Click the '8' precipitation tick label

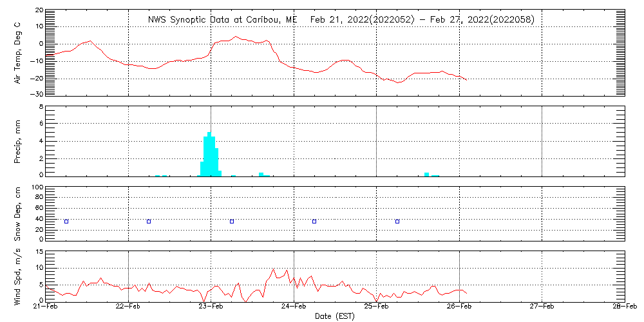point(40,107)
